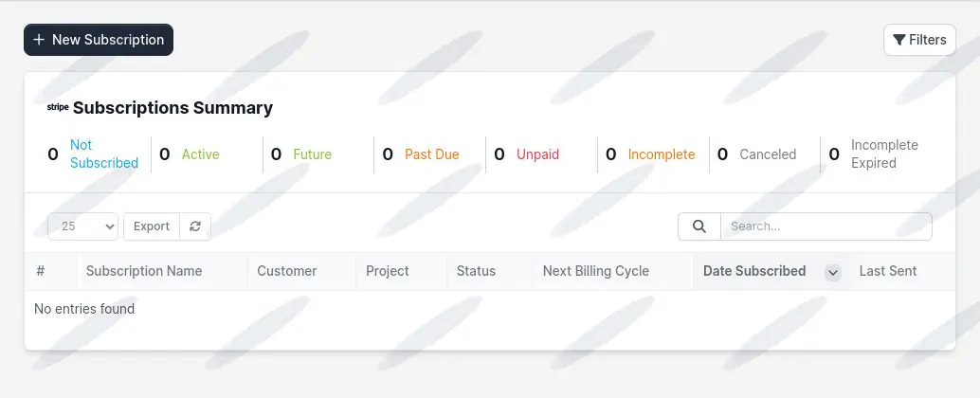Sort by Customer column header
Image resolution: width=980 pixels, height=398 pixels.
tap(286, 271)
